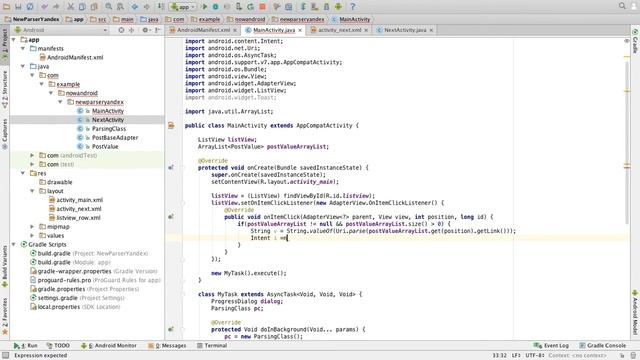Image resolution: width=640 pixels, height=360 pixels.
Task: Open the Messages tool window
Action: (x=167, y=346)
